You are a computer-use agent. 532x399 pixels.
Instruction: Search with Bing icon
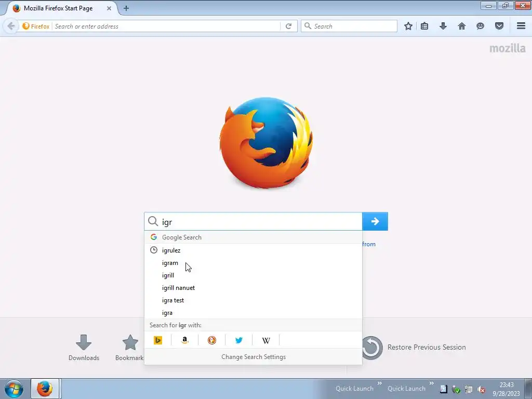pos(158,340)
